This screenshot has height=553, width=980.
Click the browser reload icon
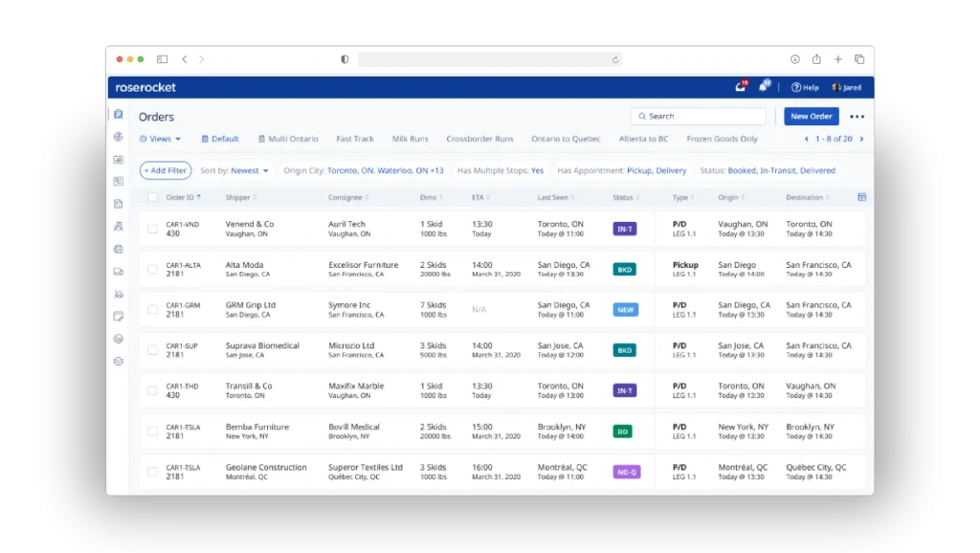pos(615,60)
